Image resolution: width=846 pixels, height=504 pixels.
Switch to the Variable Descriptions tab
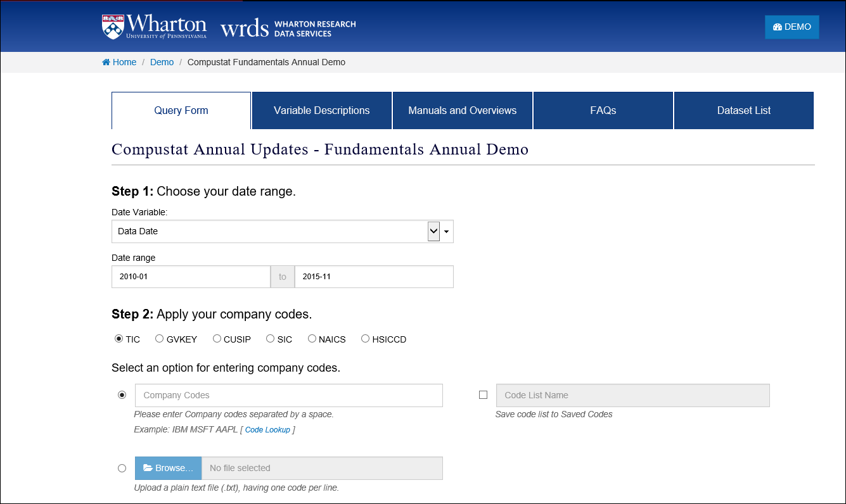pyautogui.click(x=322, y=111)
